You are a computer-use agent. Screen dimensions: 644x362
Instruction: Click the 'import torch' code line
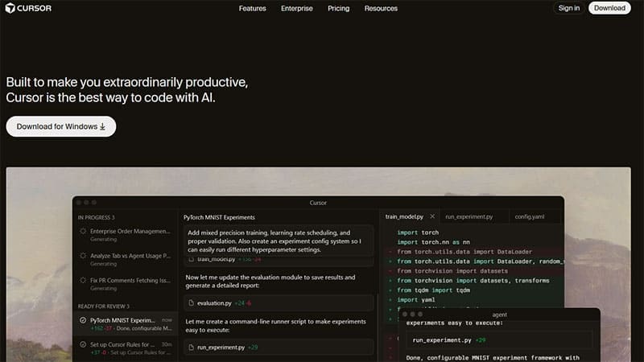(x=418, y=232)
